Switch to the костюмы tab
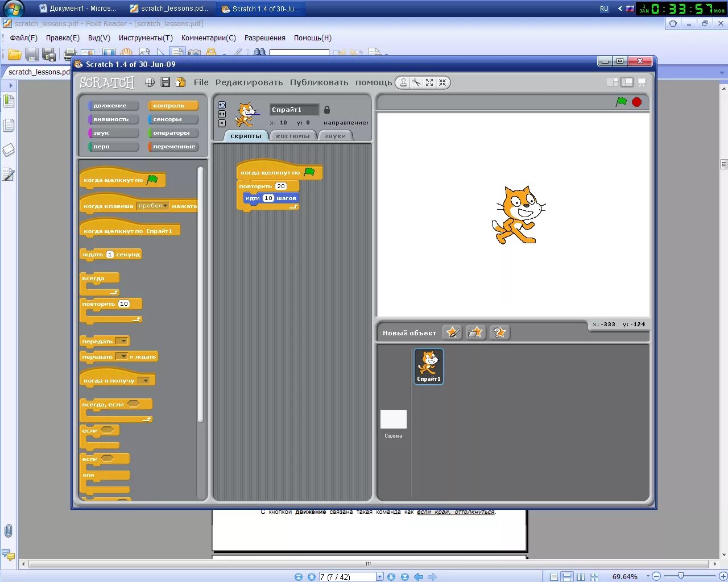The height and width of the screenshot is (582, 728). pos(293,136)
